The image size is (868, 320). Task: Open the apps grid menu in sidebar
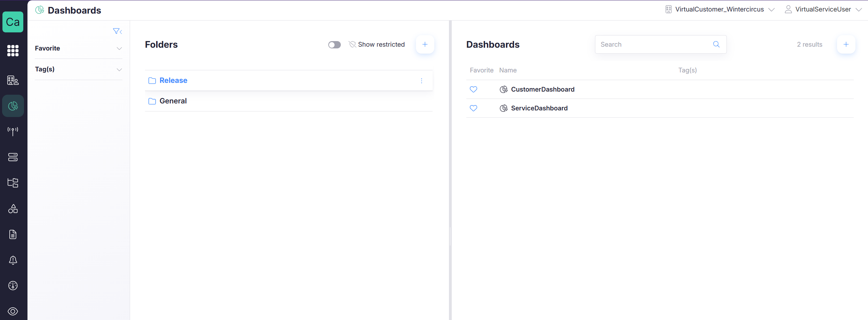[x=13, y=50]
